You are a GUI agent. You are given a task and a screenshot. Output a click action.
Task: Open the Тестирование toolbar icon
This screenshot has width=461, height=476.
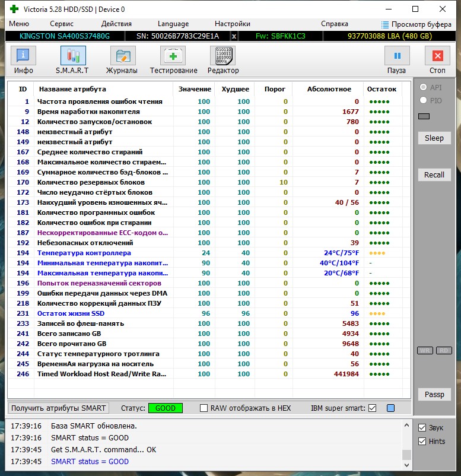pyautogui.click(x=173, y=56)
